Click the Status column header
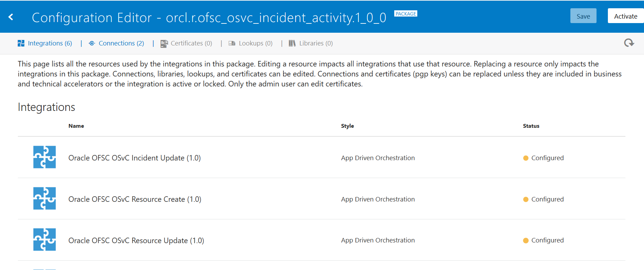 click(x=531, y=126)
